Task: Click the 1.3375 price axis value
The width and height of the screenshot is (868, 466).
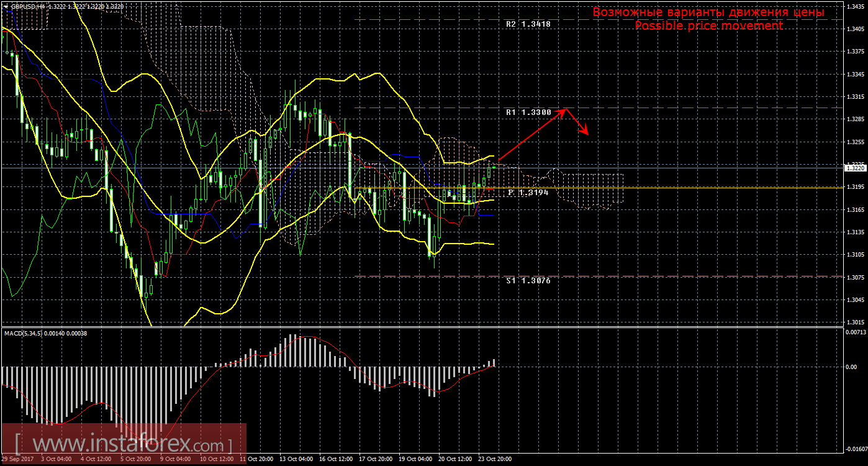Action: coord(856,52)
